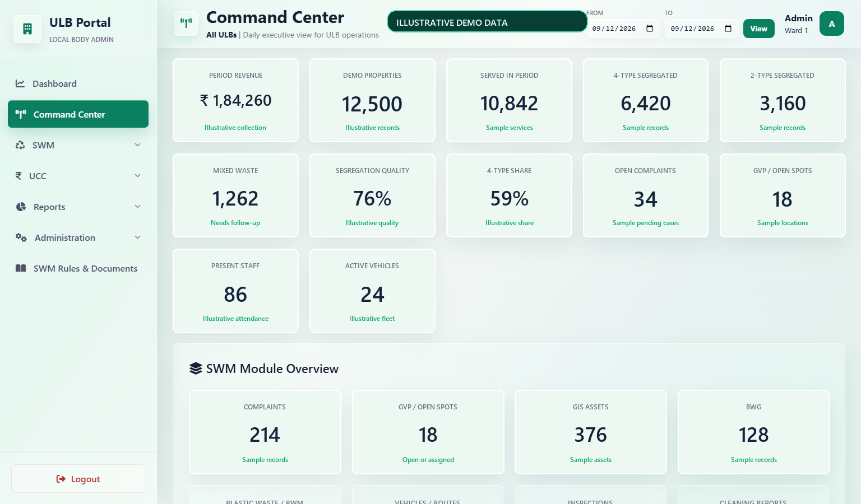
Task: Open the FROM date calendar picker icon
Action: 650,29
